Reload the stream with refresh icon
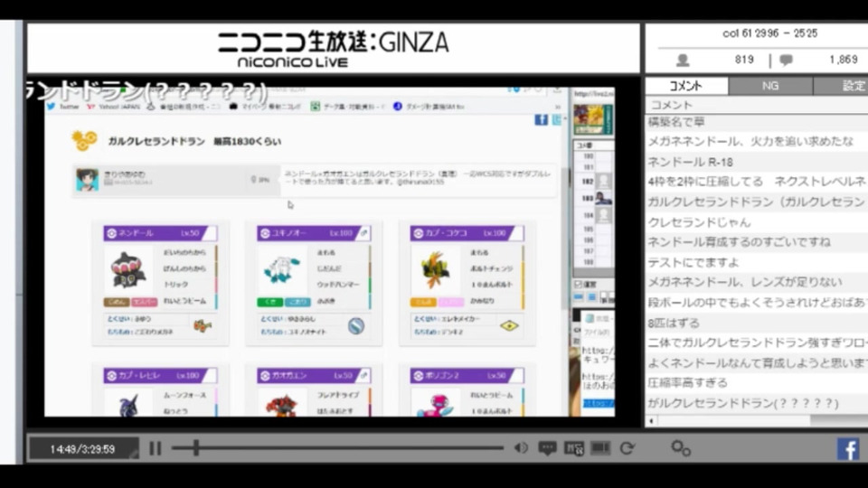The width and height of the screenshot is (868, 488). point(627,447)
